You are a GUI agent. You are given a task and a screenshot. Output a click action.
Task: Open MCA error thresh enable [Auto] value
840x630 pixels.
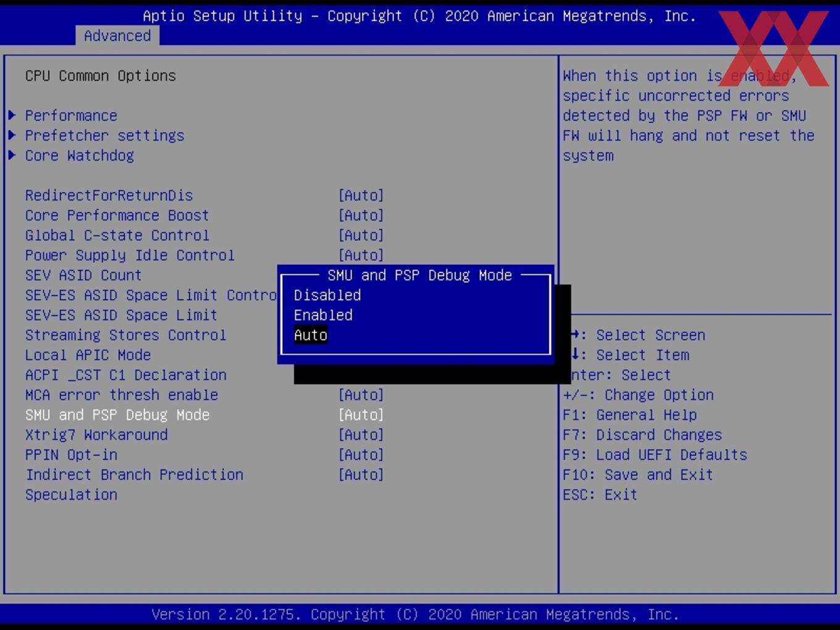tap(361, 395)
